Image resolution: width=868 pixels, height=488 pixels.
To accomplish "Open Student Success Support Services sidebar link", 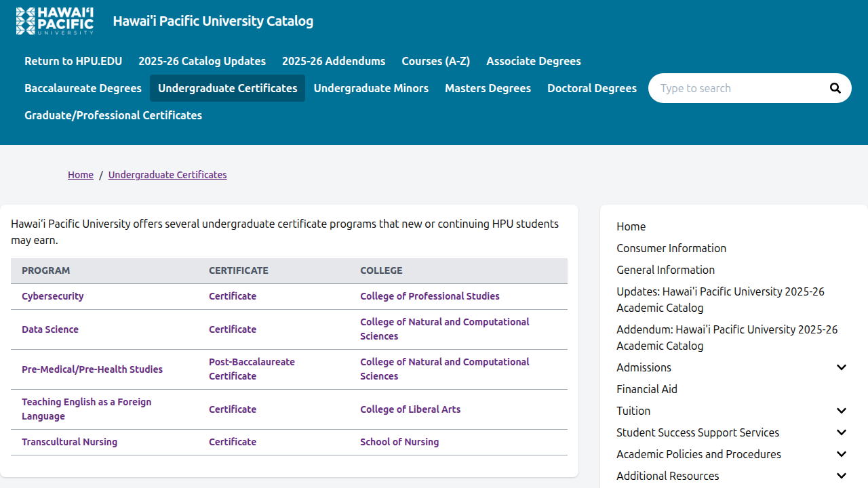I will click(x=698, y=432).
